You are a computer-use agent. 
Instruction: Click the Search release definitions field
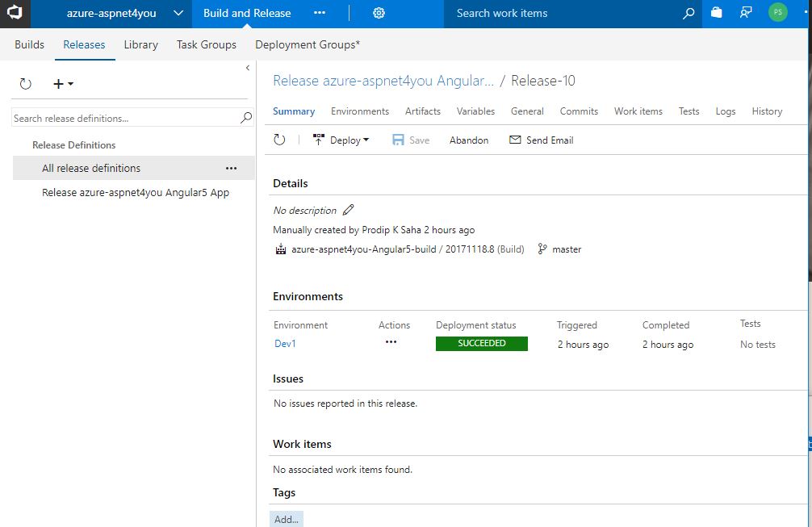point(125,118)
